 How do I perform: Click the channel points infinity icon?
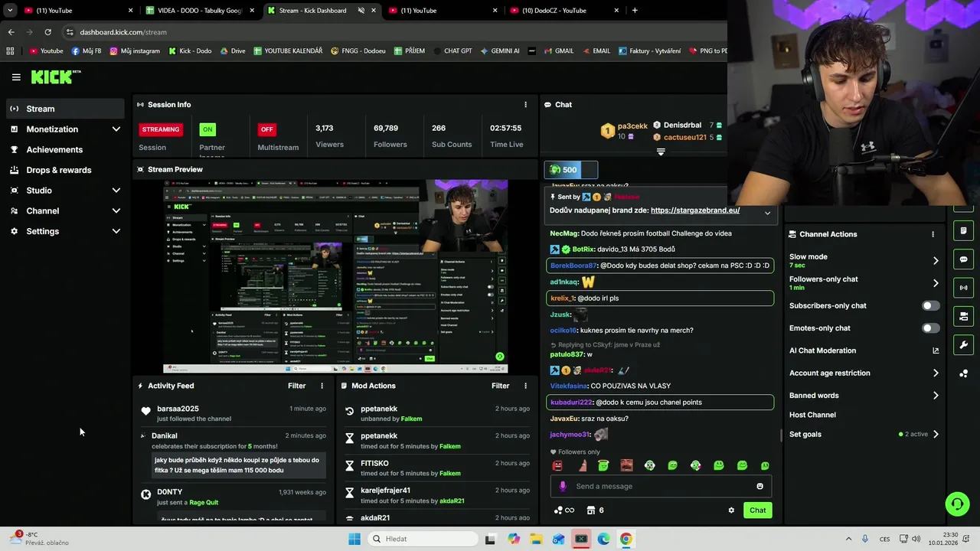563,510
